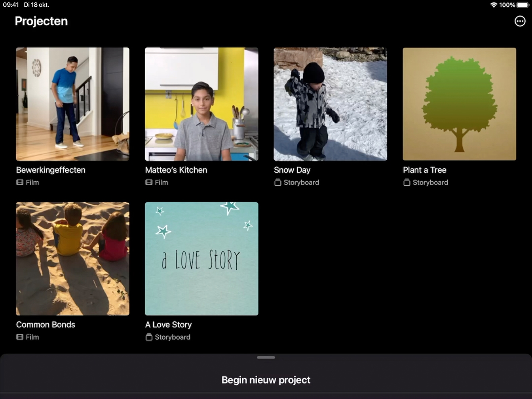Click the storyboard icon under Snow Day
This screenshot has height=399, width=532.
point(278,182)
